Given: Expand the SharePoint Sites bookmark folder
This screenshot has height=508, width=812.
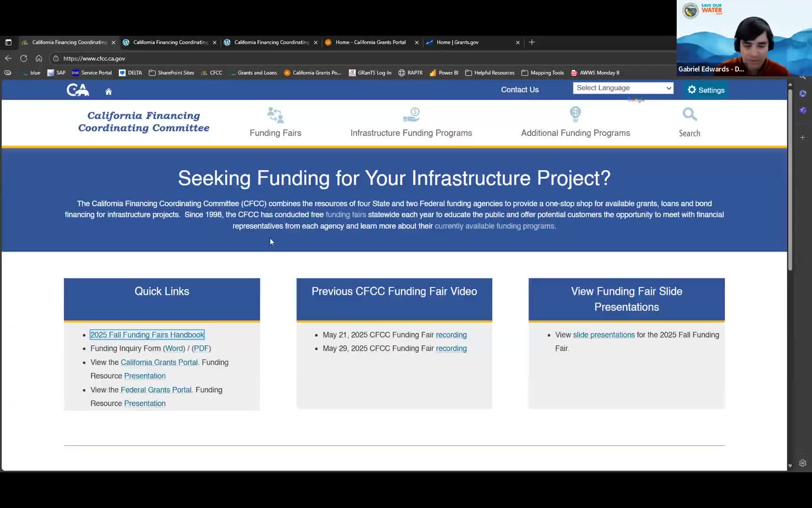Looking at the screenshot, I should 171,73.
